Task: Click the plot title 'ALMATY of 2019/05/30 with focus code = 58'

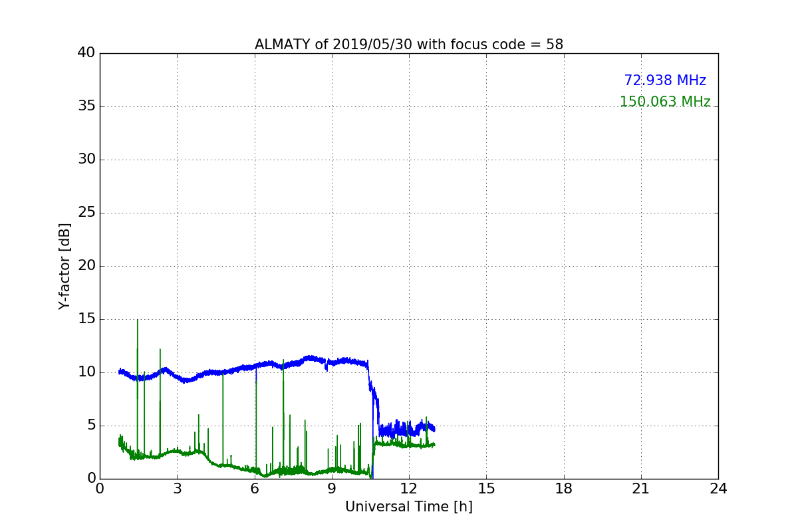Action: tap(409, 45)
